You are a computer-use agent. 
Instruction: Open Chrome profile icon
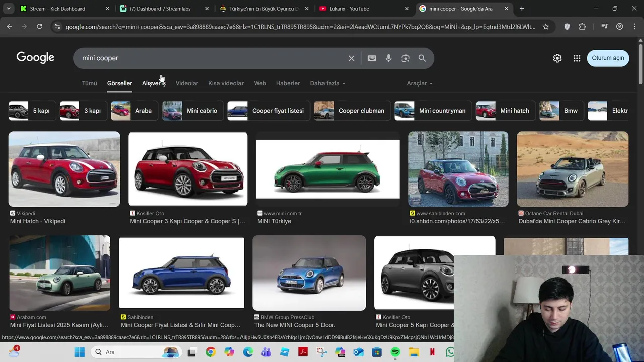(x=620, y=27)
